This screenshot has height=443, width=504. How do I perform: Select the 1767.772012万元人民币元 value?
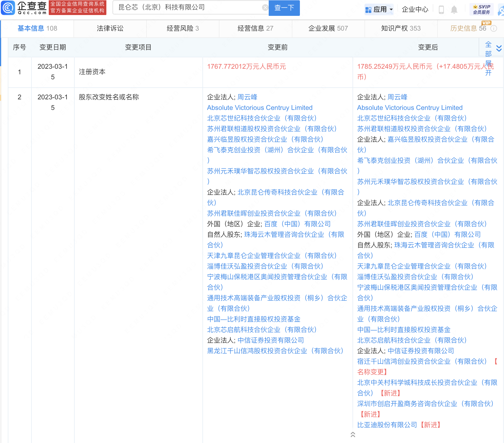[246, 67]
